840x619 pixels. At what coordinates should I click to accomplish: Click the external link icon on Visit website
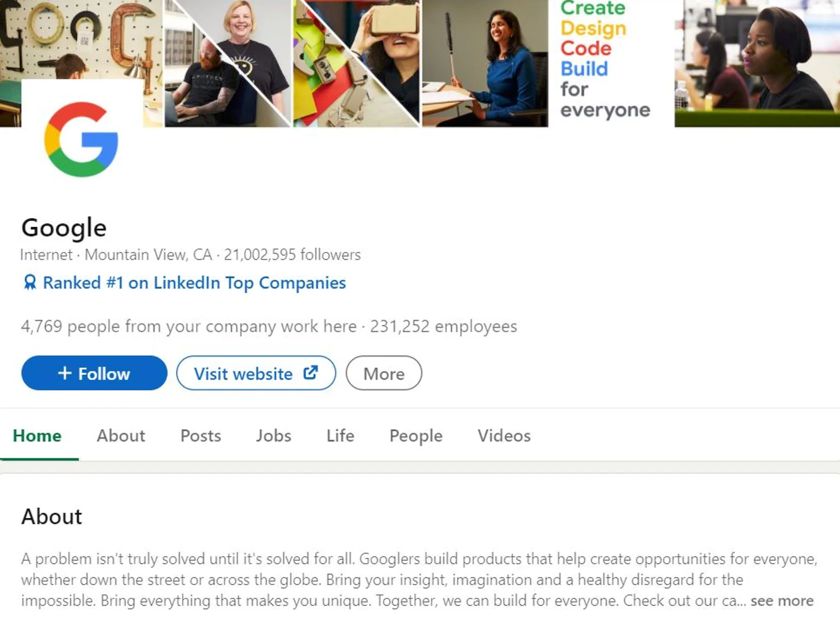click(310, 374)
